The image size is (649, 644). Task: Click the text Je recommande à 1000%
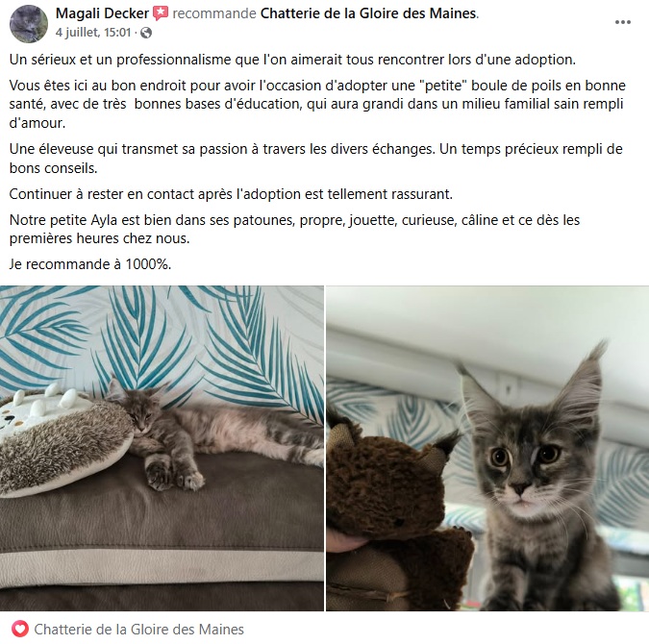tap(90, 264)
